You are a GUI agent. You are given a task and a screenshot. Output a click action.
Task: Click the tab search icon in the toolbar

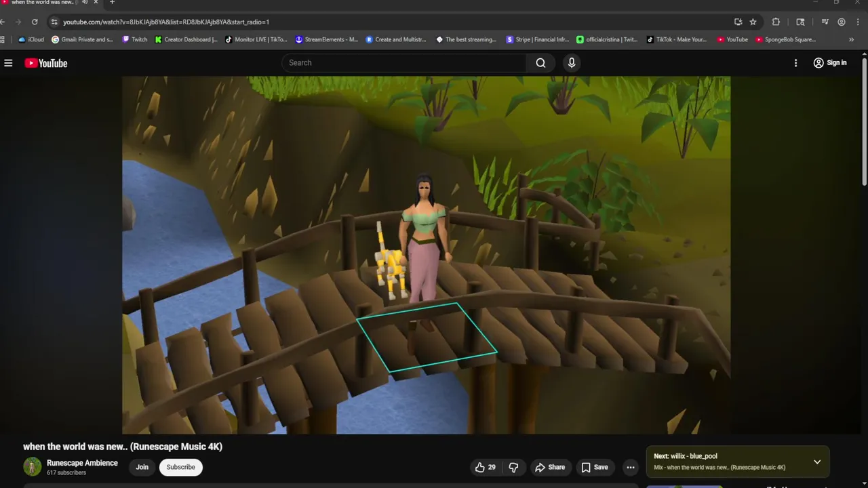(x=800, y=22)
